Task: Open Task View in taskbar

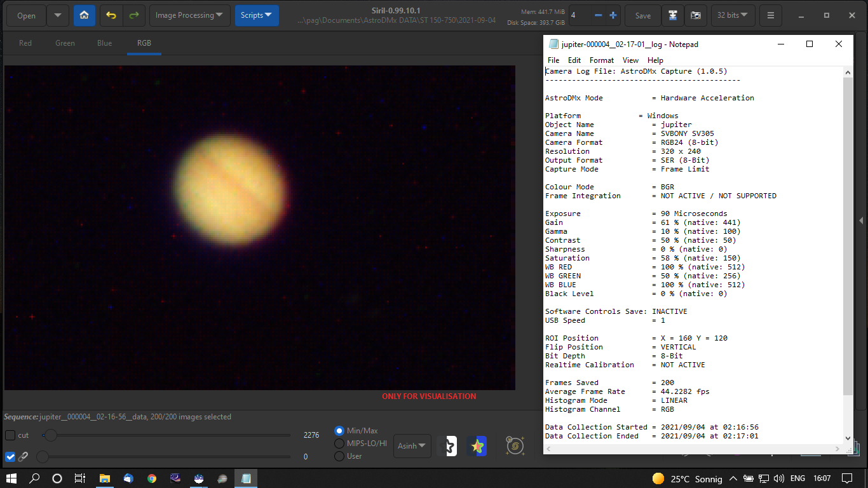Action: (80, 478)
